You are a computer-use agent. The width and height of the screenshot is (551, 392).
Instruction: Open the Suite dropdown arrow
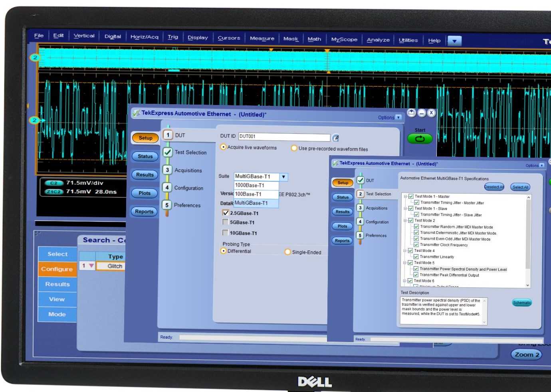pyautogui.click(x=283, y=177)
